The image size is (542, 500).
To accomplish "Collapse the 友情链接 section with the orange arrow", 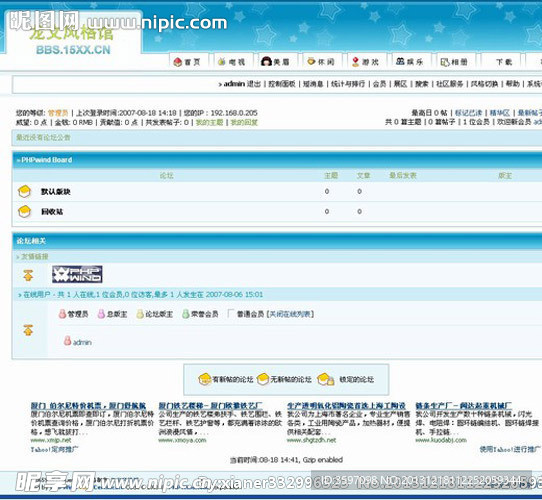I will [x=28, y=275].
